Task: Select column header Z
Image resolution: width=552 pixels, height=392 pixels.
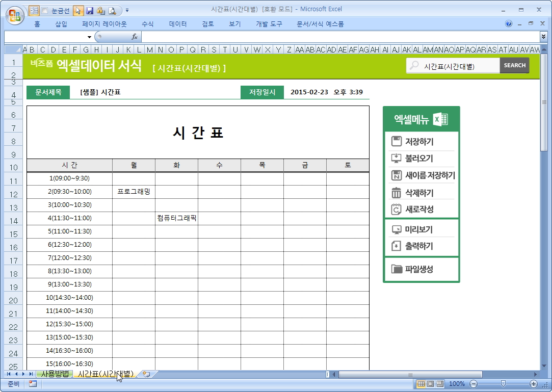Action: [289, 49]
